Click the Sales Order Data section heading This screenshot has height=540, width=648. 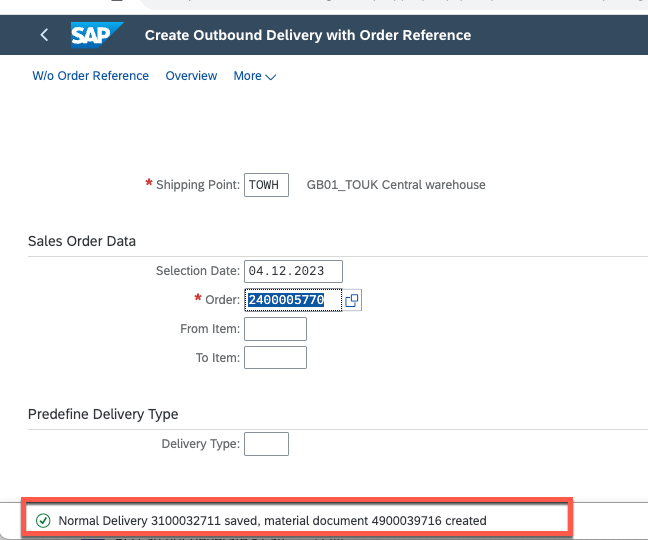(82, 241)
